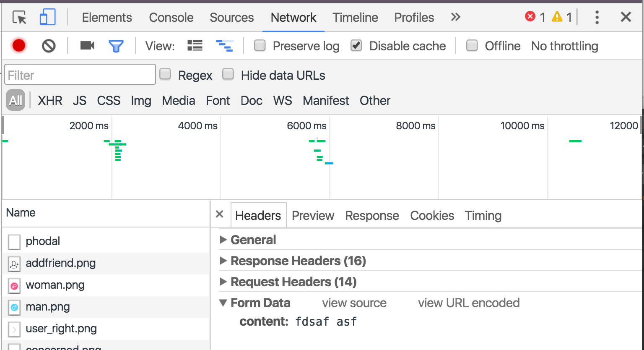Screen dimensions: 644x350
Task: Collapse the Form Data section
Action: [x=260, y=303]
